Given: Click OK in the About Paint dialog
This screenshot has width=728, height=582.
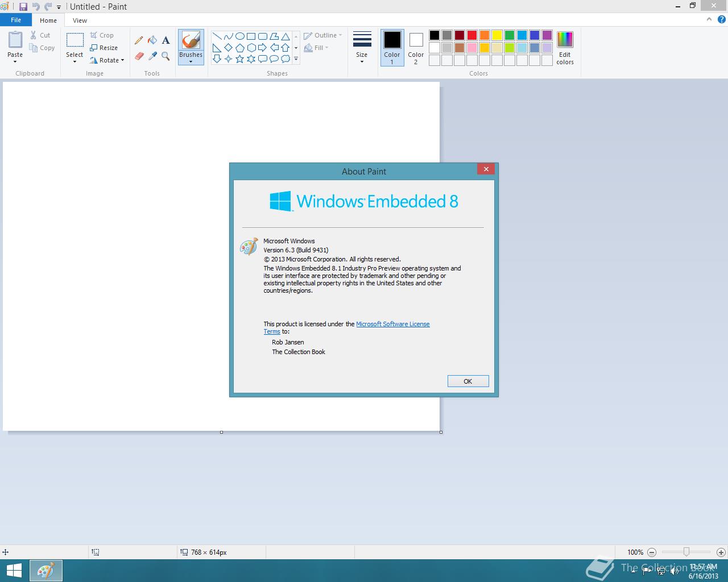Looking at the screenshot, I should pyautogui.click(x=468, y=381).
